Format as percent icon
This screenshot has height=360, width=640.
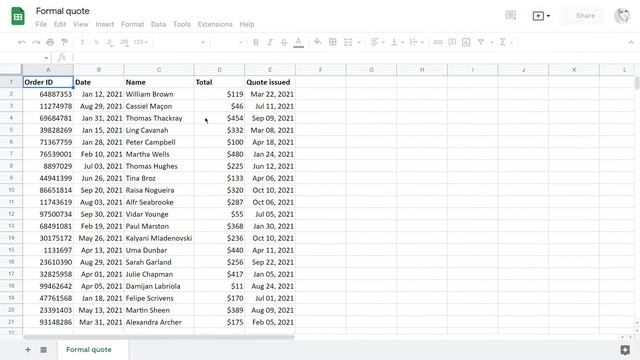coord(96,42)
